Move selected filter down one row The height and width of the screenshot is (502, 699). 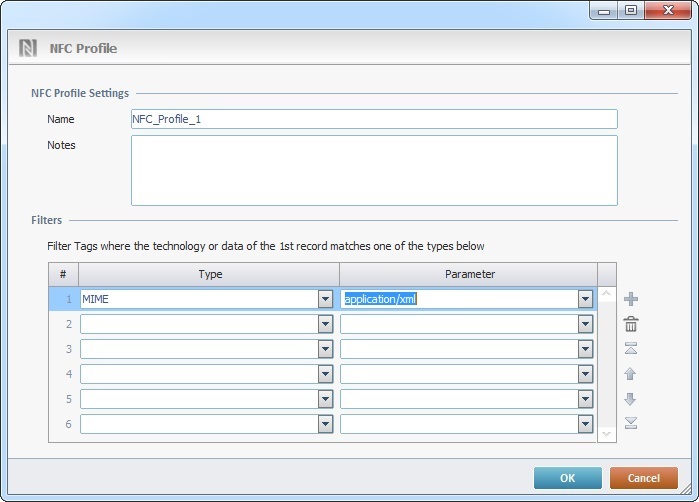click(x=630, y=399)
